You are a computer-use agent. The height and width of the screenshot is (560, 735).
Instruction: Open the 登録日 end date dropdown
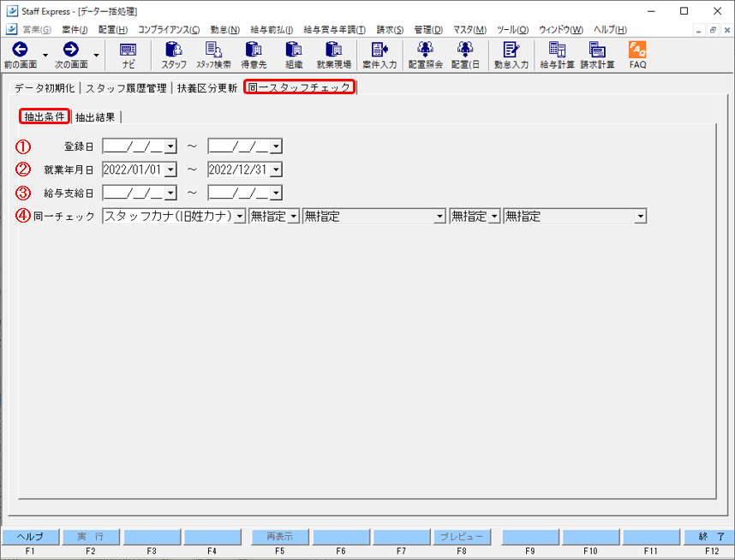click(276, 146)
